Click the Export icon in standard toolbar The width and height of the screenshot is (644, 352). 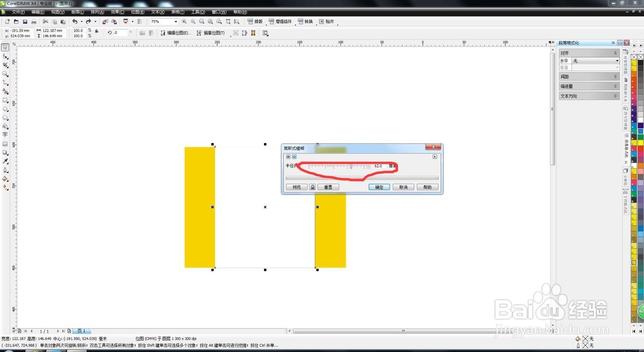pyautogui.click(x=114, y=21)
